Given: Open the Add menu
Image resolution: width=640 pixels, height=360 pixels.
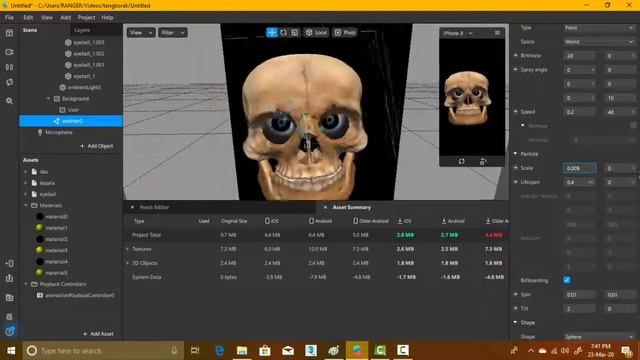Looking at the screenshot, I should (66, 18).
